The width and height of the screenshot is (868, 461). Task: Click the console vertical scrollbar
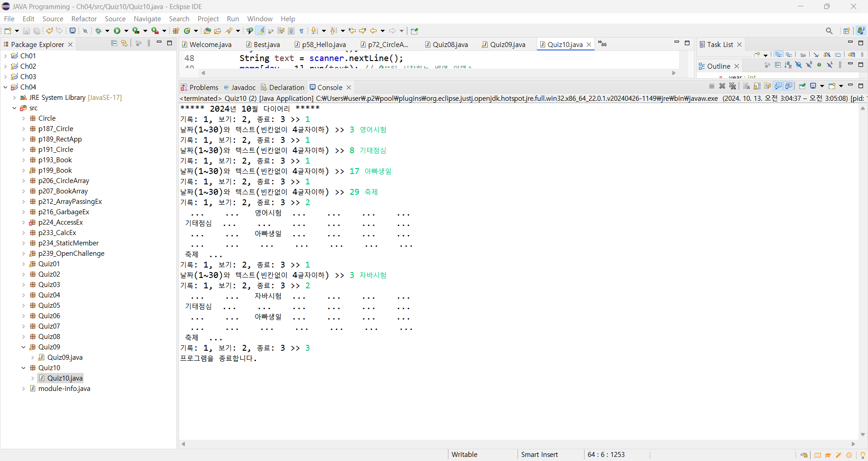pyautogui.click(x=863, y=271)
